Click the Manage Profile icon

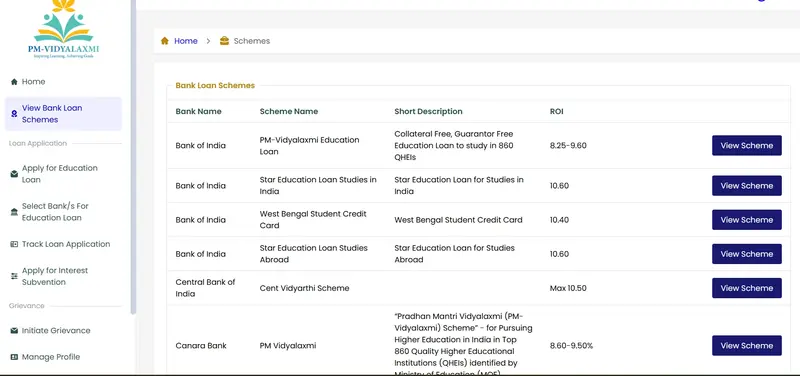click(x=14, y=357)
